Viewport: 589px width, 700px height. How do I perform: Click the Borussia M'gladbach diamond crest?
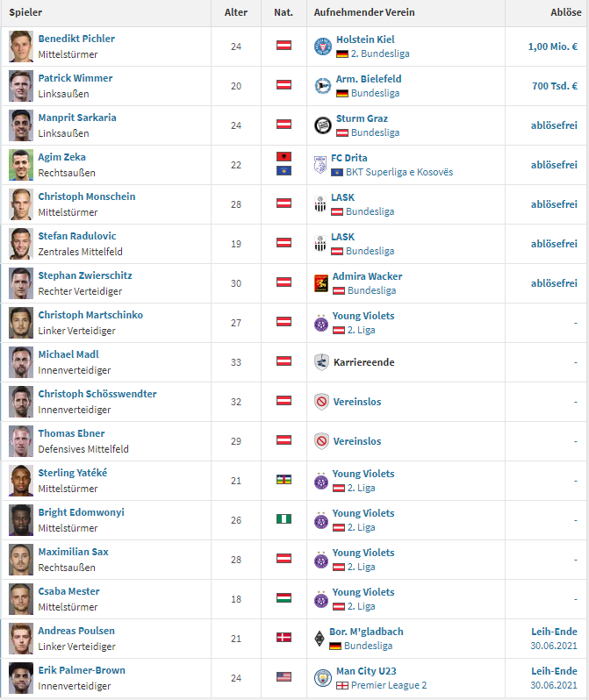[320, 639]
